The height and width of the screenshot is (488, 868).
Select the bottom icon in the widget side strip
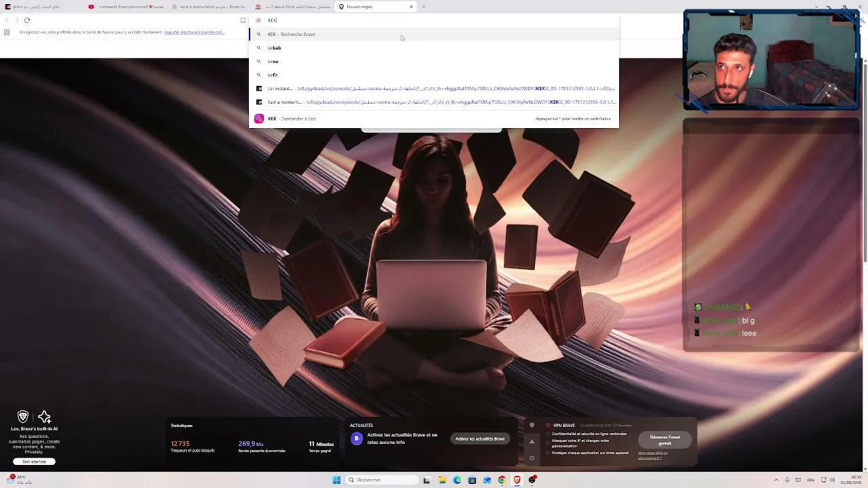(x=532, y=458)
